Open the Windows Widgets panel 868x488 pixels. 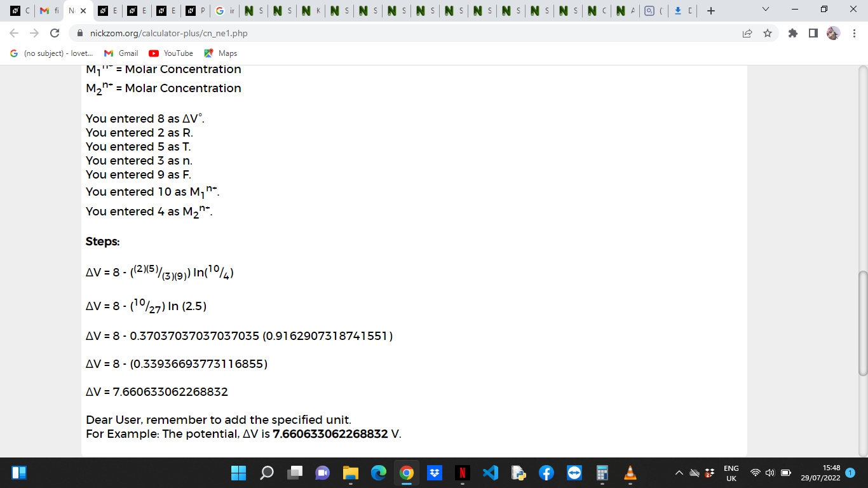[x=19, y=473]
